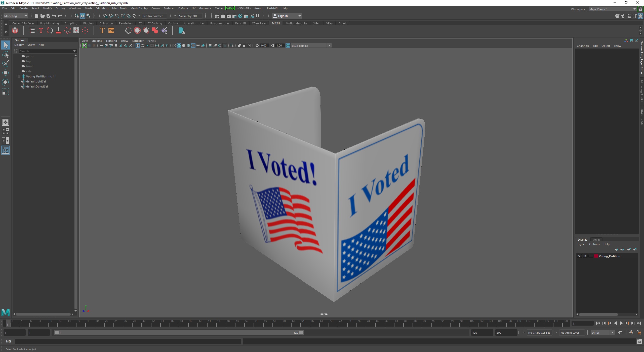Activate the Rotate tool in toolbox
This screenshot has width=644, height=352.
6,82
